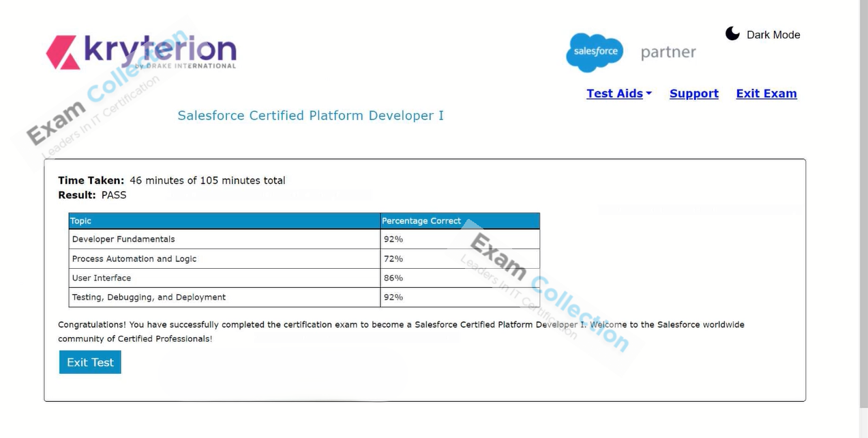Viewport: 868px width, 438px height.
Task: Open the Support link
Action: click(694, 93)
